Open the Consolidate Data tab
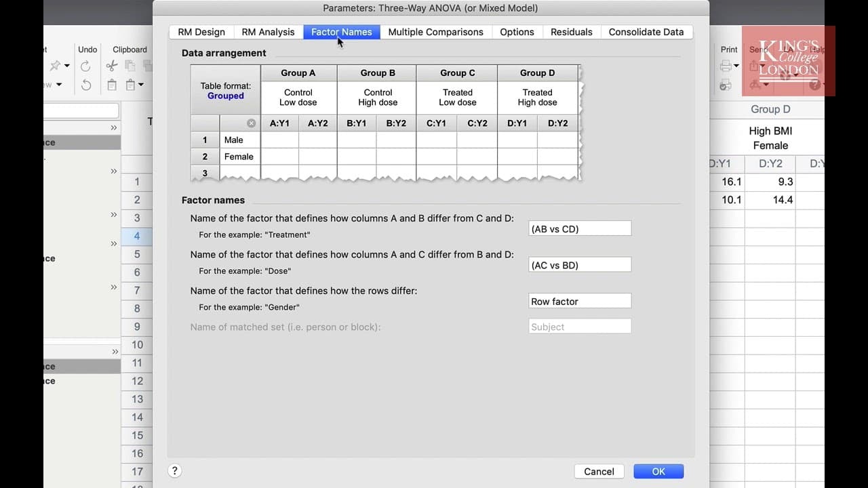 [x=646, y=32]
